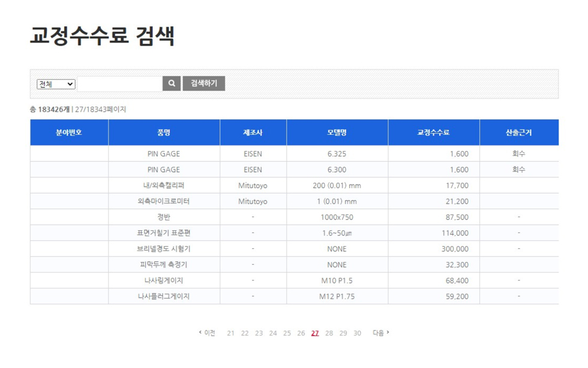Click model value M10 P1.5
Screen dimensions: 588x368
click(337, 280)
